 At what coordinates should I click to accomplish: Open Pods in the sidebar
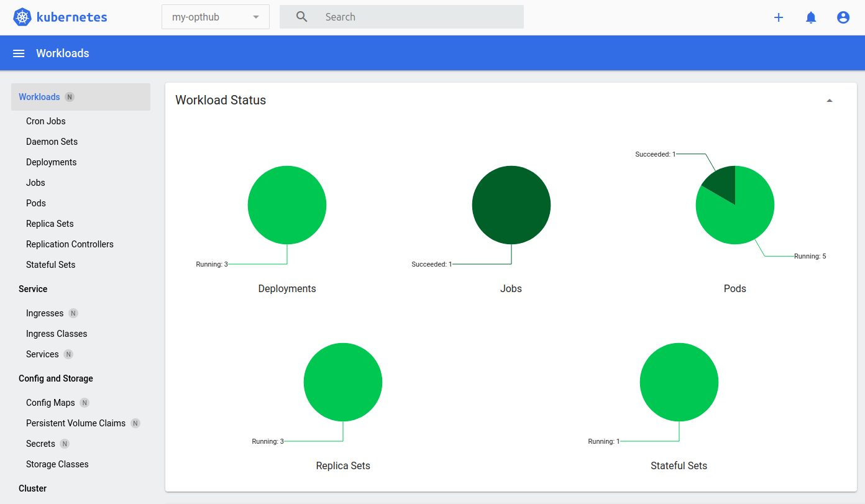click(36, 203)
